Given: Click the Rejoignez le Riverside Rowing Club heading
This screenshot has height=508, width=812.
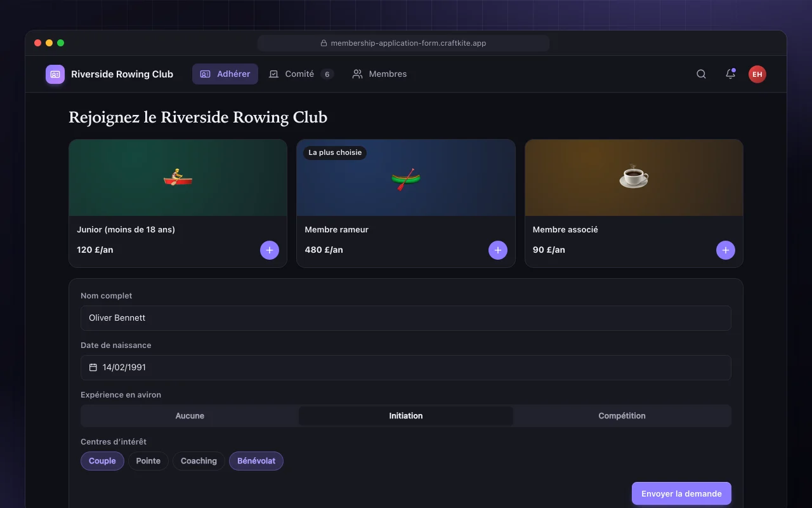Looking at the screenshot, I should [x=198, y=117].
